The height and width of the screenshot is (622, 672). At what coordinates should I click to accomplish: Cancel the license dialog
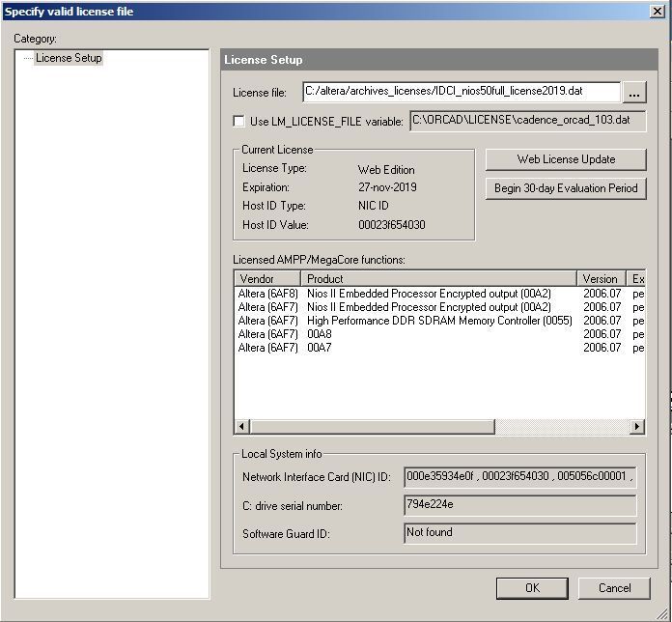614,587
